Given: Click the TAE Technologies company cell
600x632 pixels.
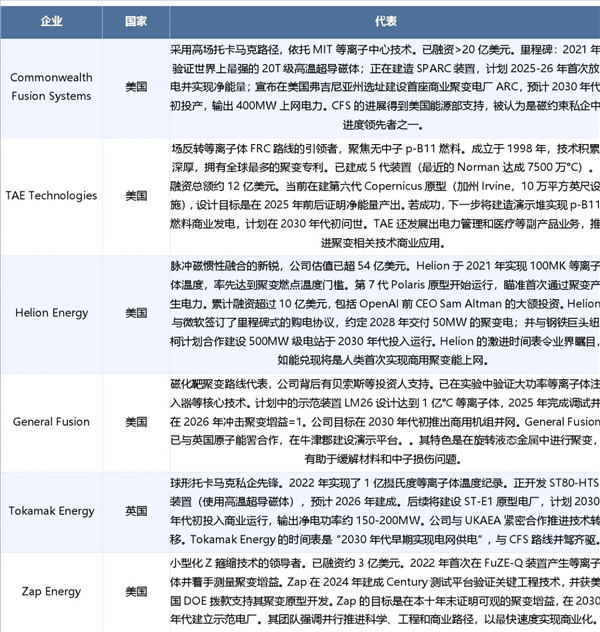Looking at the screenshot, I should point(51,196).
